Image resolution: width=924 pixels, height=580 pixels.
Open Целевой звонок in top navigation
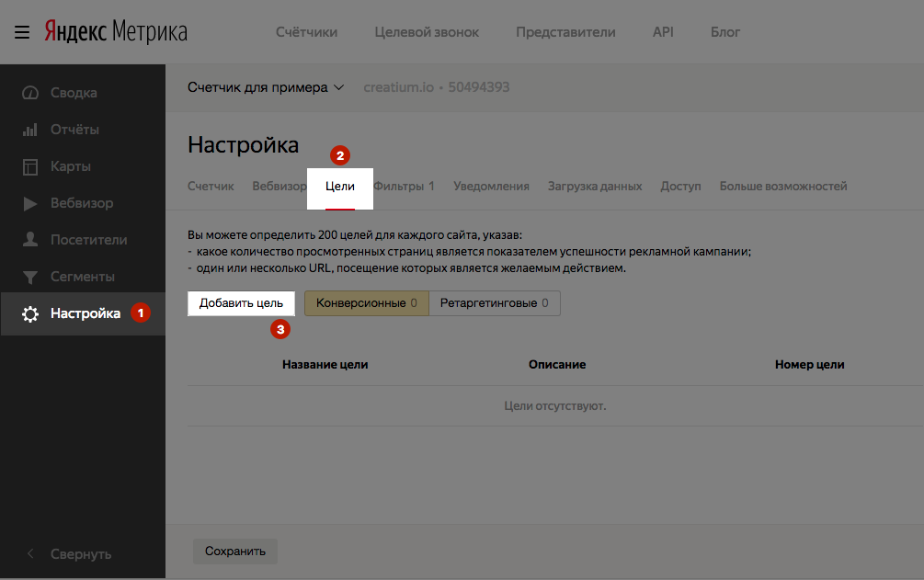pos(427,32)
